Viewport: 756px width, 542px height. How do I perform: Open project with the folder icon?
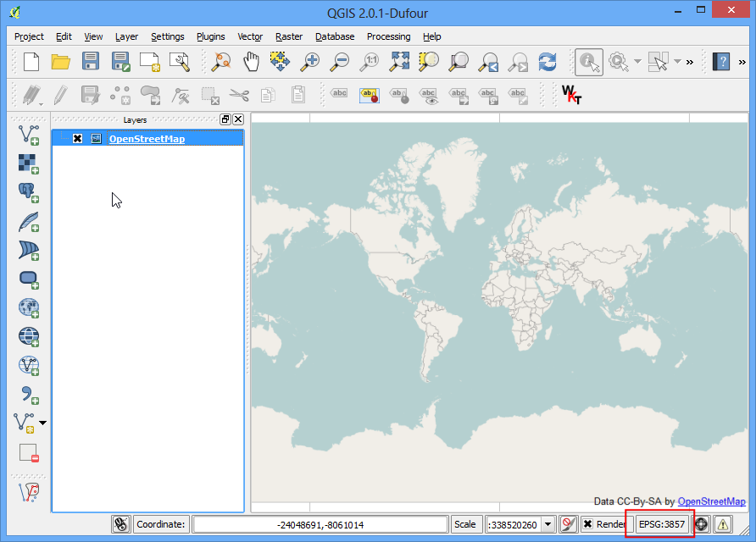pos(61,62)
